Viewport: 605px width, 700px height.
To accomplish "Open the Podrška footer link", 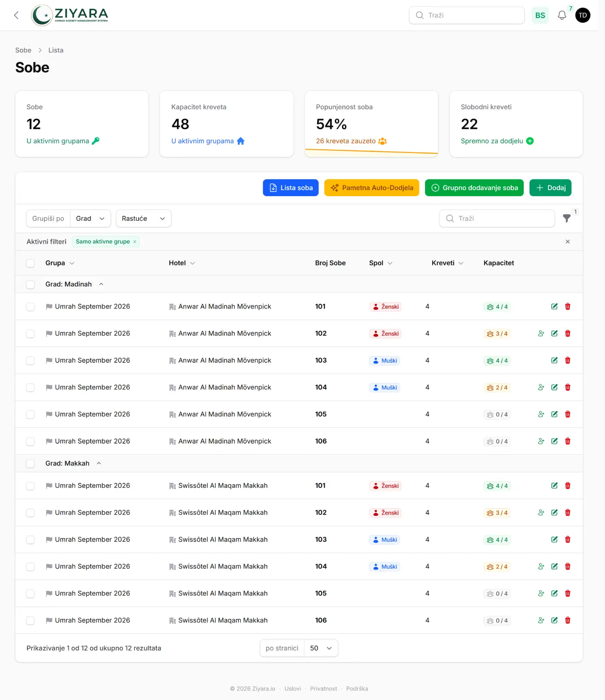I will 357,688.
